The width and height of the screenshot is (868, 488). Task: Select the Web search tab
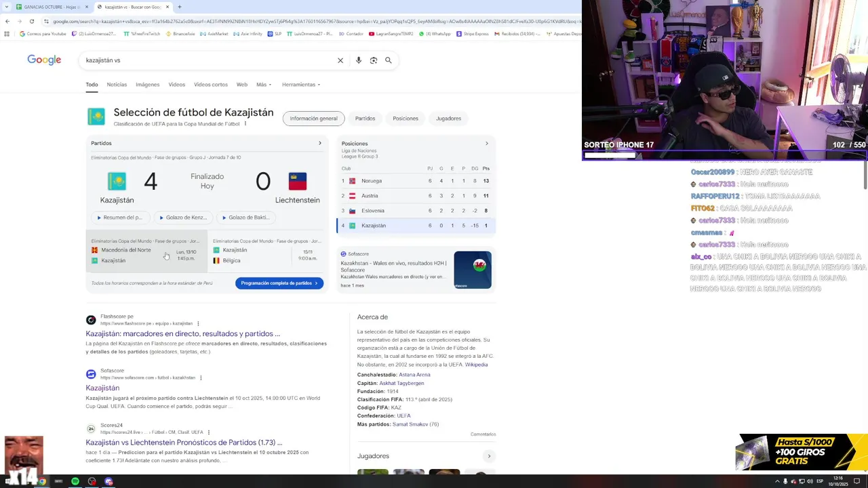pyautogui.click(x=242, y=85)
